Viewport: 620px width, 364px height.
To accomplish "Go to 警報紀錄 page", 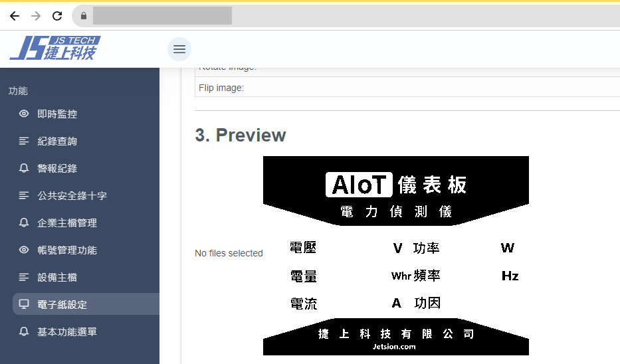I will (57, 169).
